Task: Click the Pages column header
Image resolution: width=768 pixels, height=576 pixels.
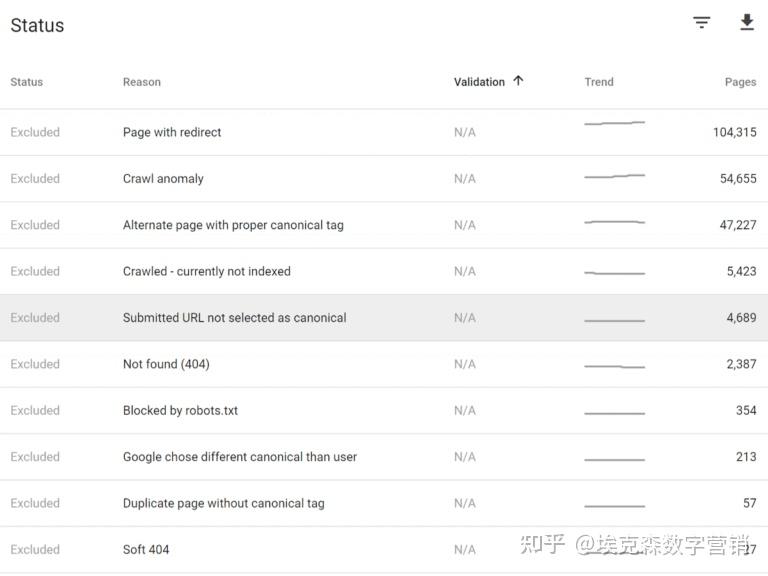Action: coord(740,82)
